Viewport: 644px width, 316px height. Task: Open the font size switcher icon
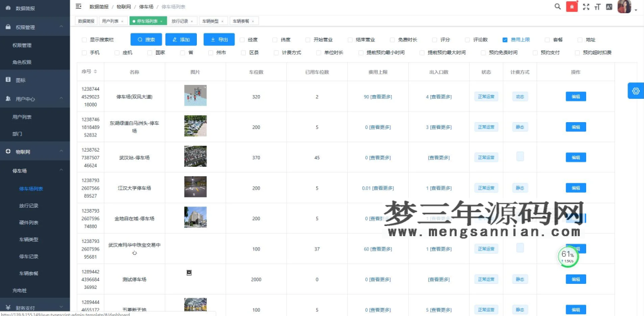[597, 6]
